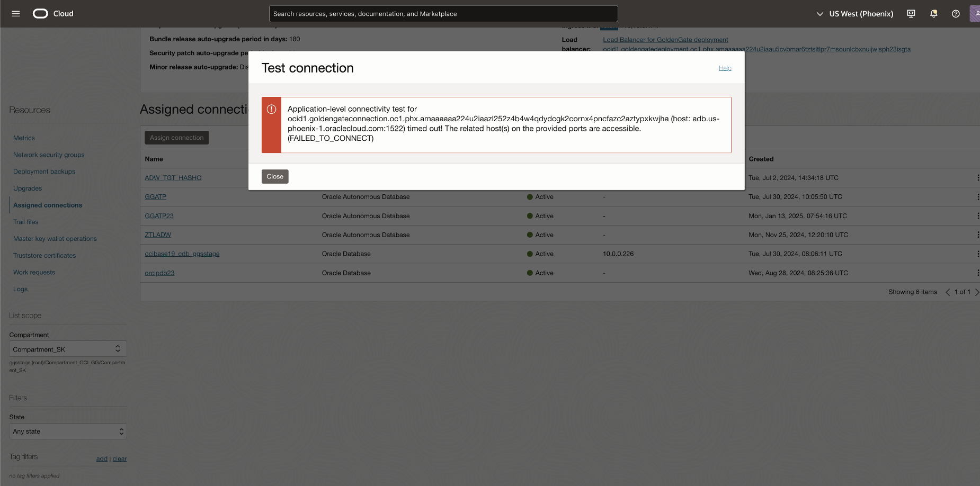The image size is (980, 486).
Task: Open actions menu for GGATP row
Action: pyautogui.click(x=977, y=197)
